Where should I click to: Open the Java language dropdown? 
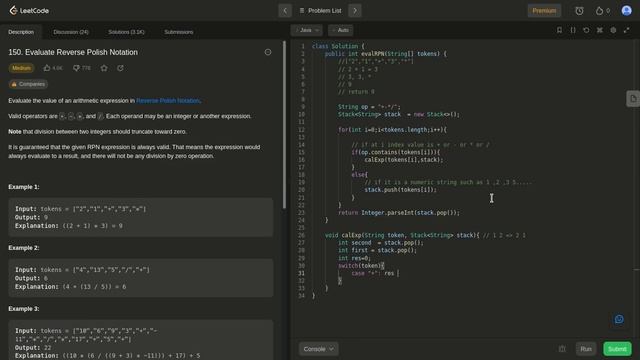coord(307,30)
